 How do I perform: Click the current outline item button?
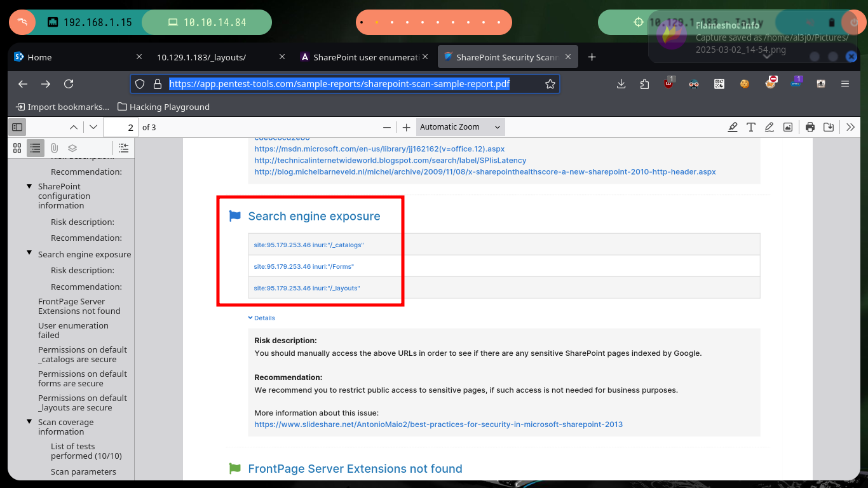pyautogui.click(x=123, y=148)
